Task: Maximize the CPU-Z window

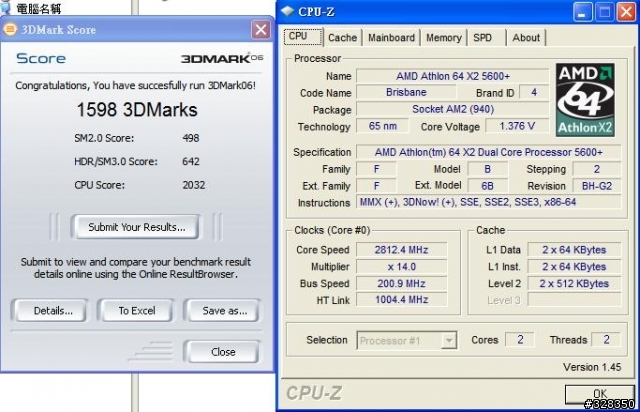Action: tap(604, 12)
